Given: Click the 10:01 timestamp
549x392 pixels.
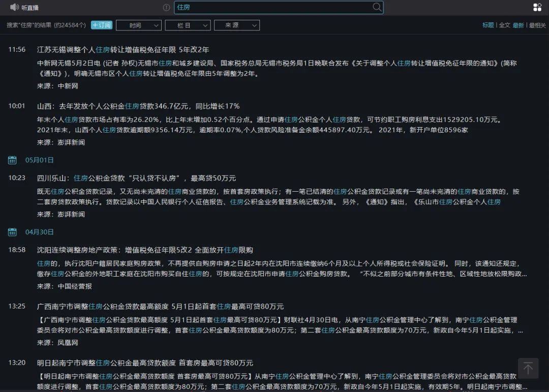Looking at the screenshot, I should coord(17,106).
